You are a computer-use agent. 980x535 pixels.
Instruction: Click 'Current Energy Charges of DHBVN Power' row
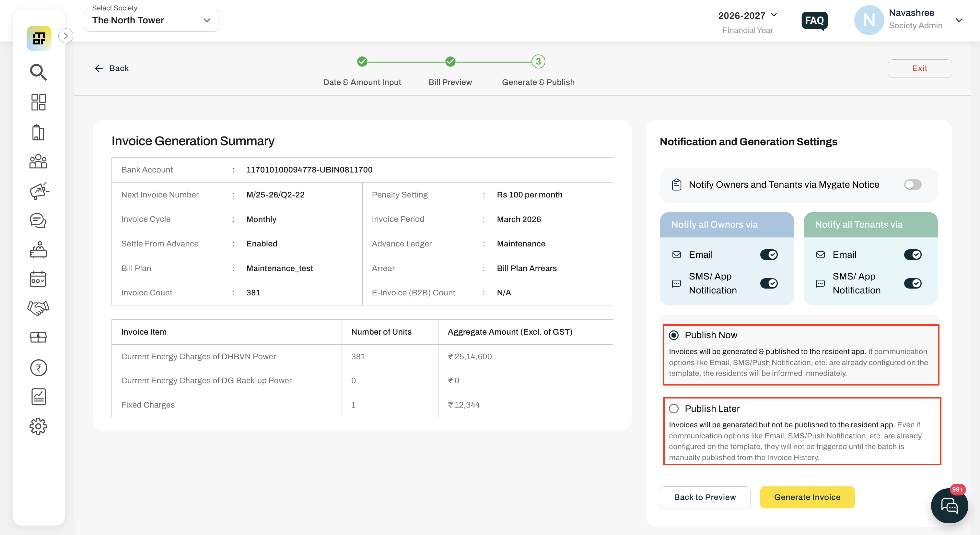coord(362,357)
